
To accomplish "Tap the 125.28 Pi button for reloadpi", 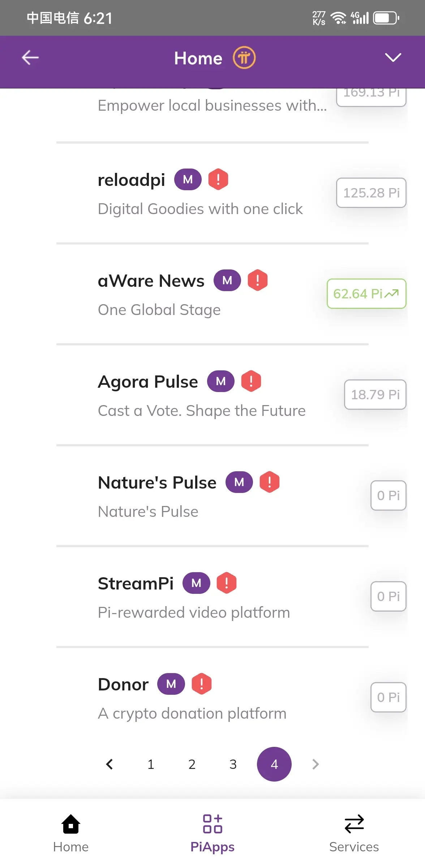I will pos(371,193).
